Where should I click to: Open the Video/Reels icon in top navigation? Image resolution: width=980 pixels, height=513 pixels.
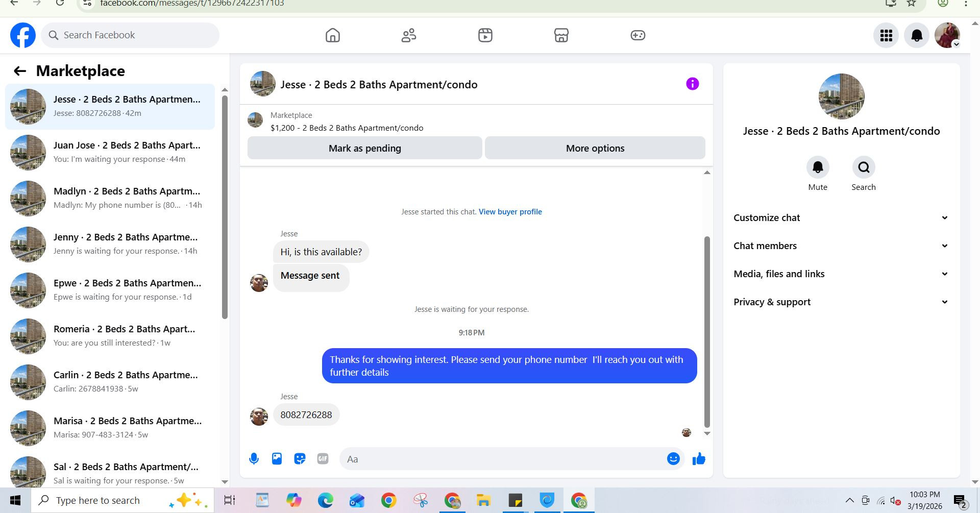pos(485,35)
